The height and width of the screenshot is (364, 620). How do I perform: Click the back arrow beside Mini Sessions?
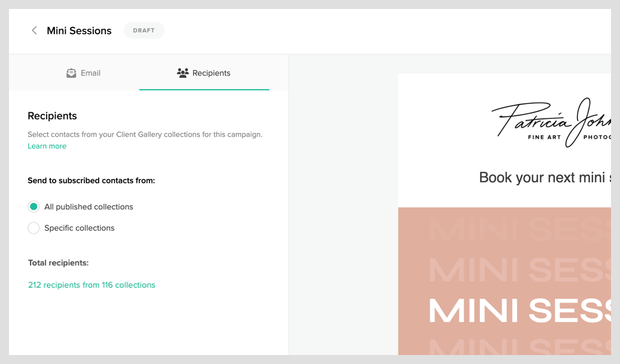click(x=34, y=30)
